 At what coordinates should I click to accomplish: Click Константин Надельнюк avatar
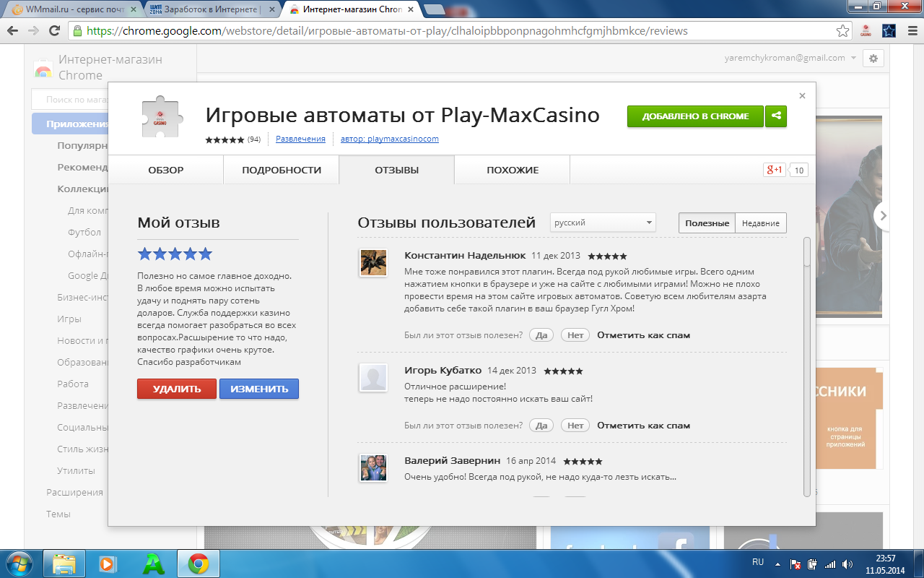coord(373,262)
